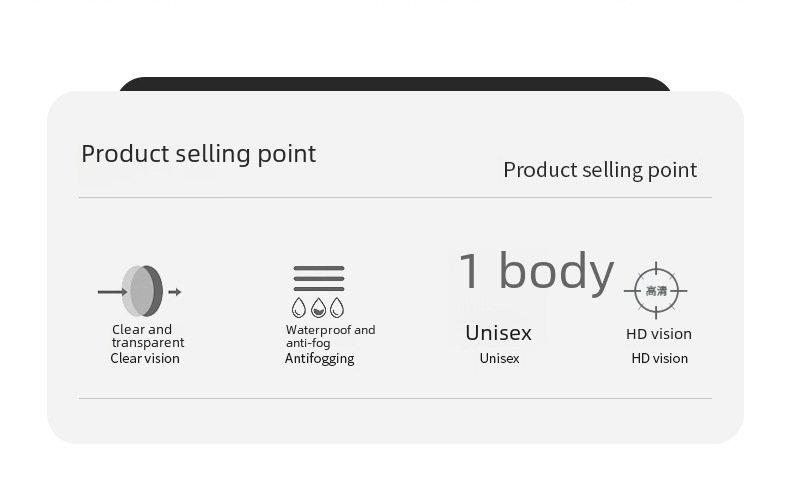
Task: Select the "Clear and transparent" label
Action: [147, 336]
